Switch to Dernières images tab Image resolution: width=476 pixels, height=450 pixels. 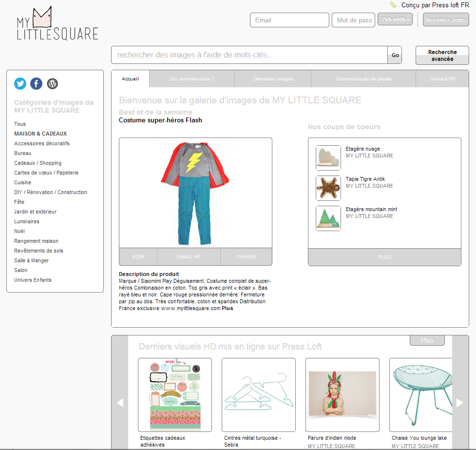click(x=273, y=78)
